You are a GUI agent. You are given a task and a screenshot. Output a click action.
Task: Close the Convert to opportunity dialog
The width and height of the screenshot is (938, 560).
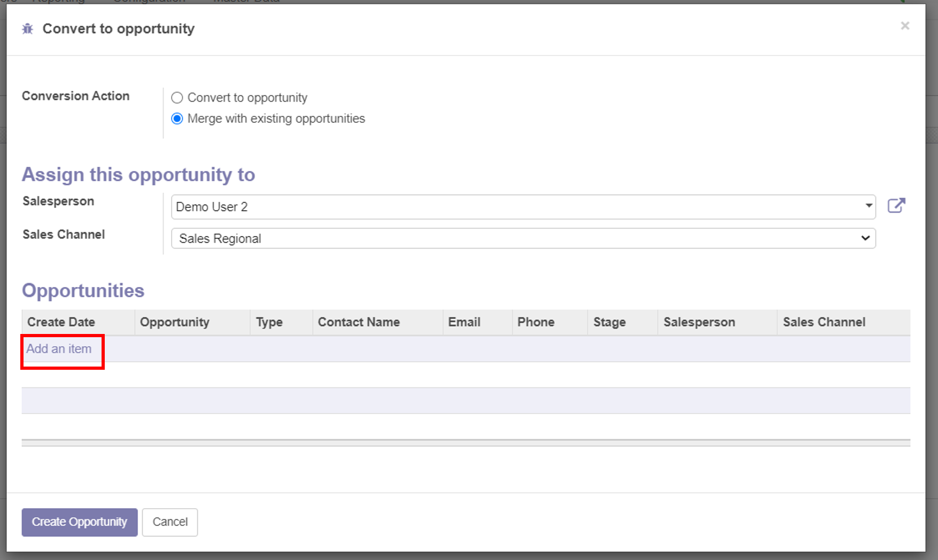(905, 26)
